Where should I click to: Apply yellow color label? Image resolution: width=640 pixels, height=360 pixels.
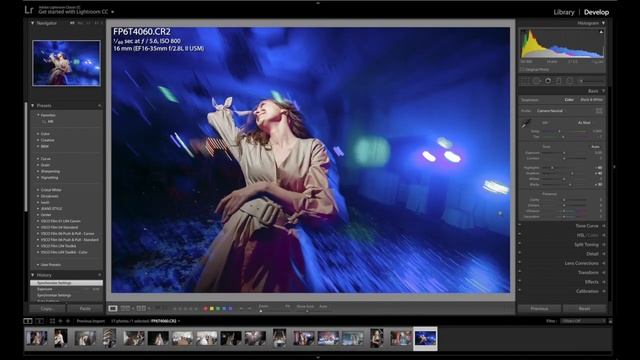coord(211,309)
